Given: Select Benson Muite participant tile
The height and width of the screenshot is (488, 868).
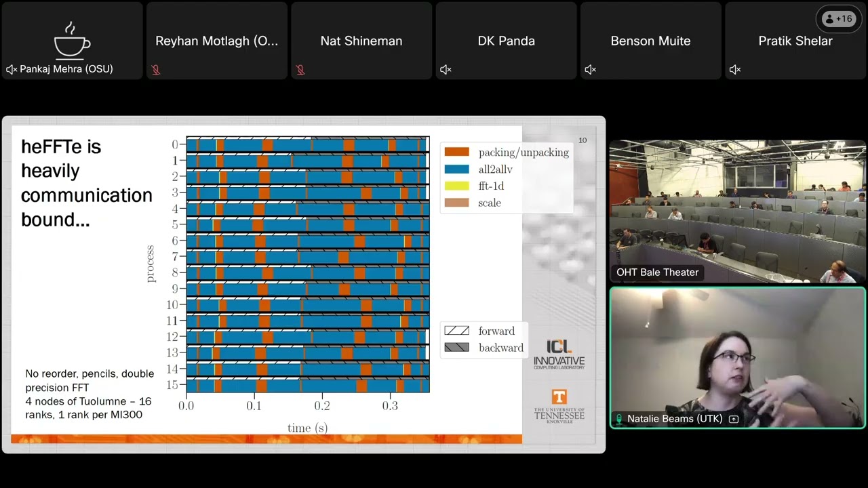Looking at the screenshot, I should point(651,41).
